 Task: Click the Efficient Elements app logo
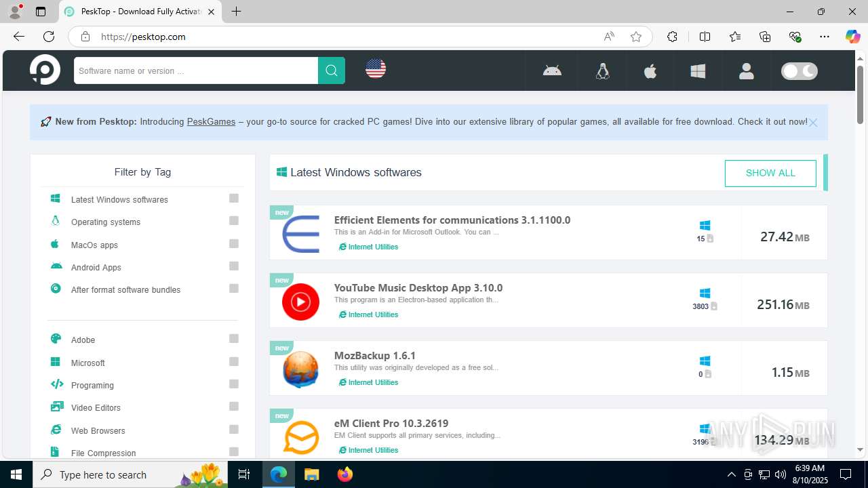point(300,234)
